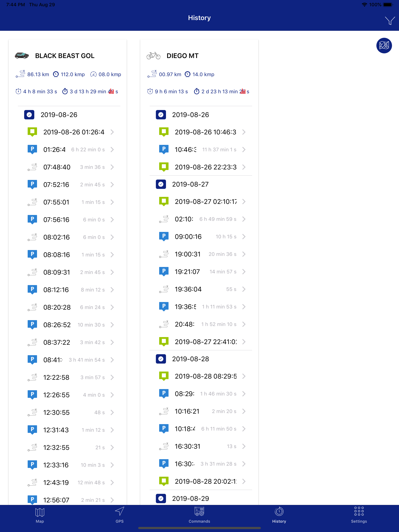Screen dimensions: 399x532
Task: Open the 12:22:58 trip record
Action: 112,377
